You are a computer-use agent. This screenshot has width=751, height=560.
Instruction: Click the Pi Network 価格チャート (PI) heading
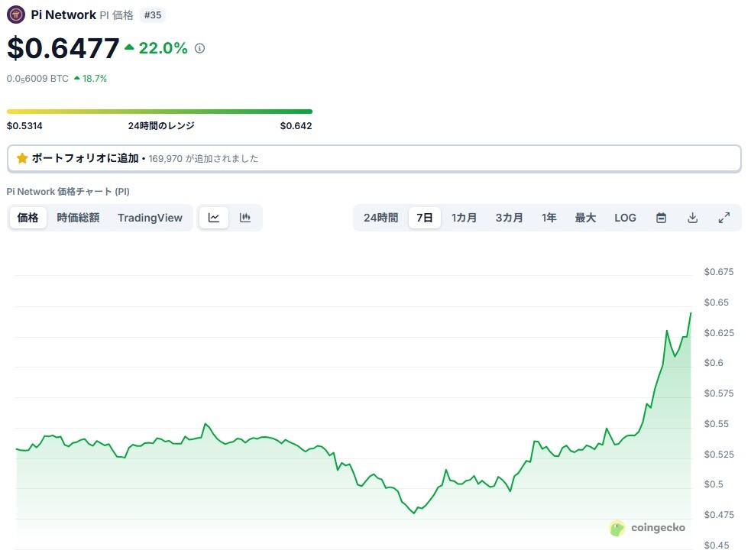tap(68, 192)
